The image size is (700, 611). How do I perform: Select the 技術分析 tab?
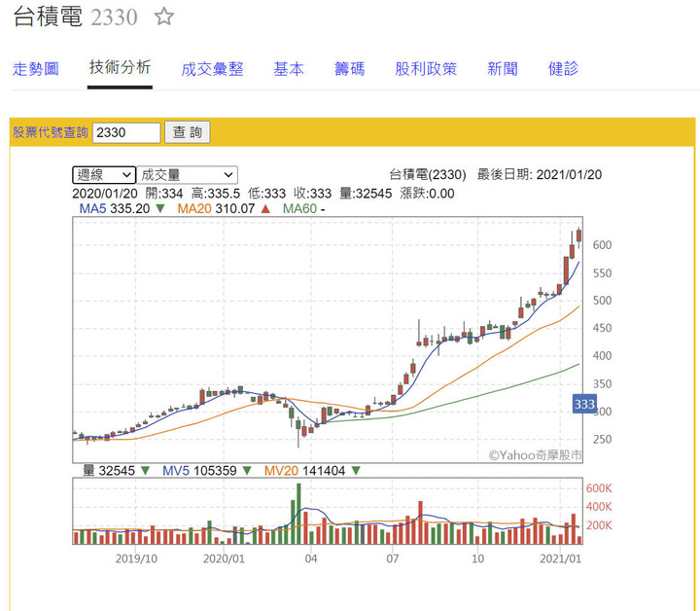[120, 67]
